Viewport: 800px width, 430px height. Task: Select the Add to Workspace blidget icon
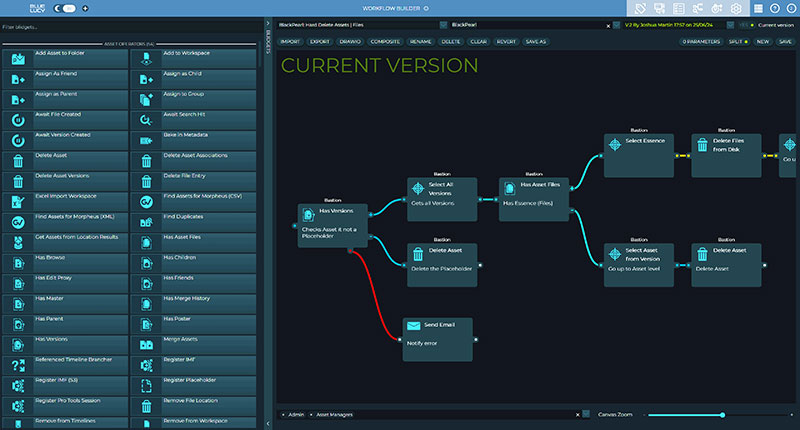pyautogui.click(x=146, y=59)
